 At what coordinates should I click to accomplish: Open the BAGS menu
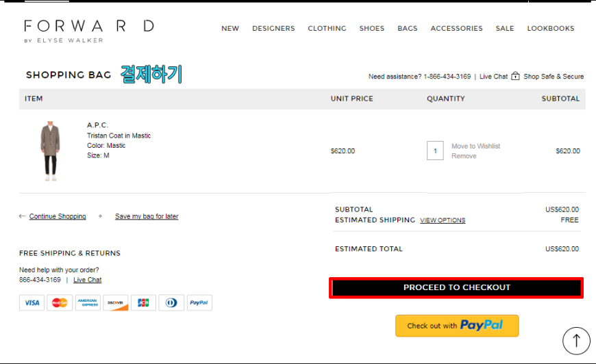pyautogui.click(x=408, y=29)
